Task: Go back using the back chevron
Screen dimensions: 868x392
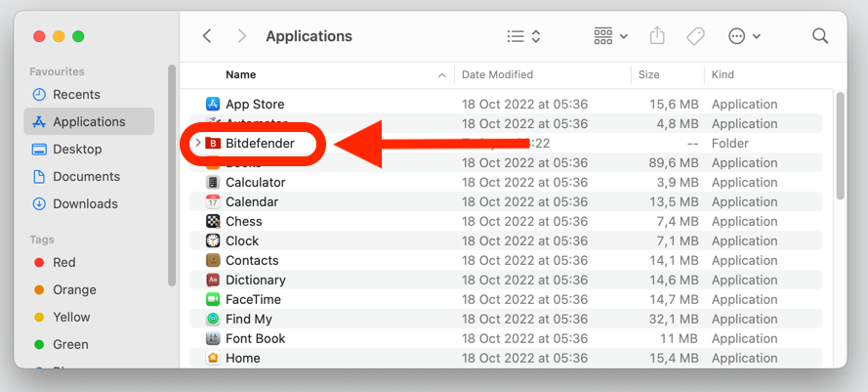Action: point(207,36)
